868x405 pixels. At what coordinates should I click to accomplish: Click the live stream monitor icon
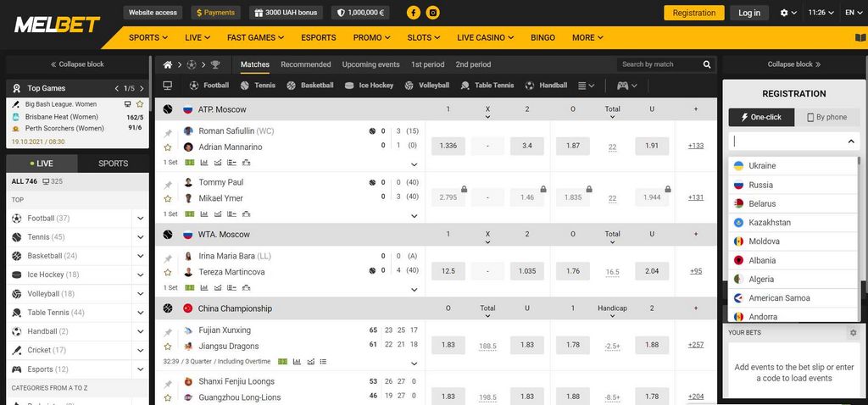click(168, 86)
